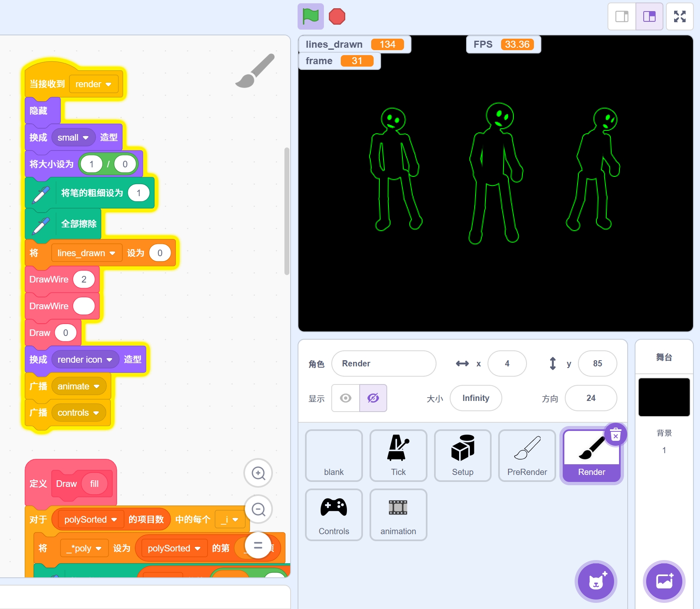Select the Tick sprite
The image size is (700, 609).
[398, 455]
